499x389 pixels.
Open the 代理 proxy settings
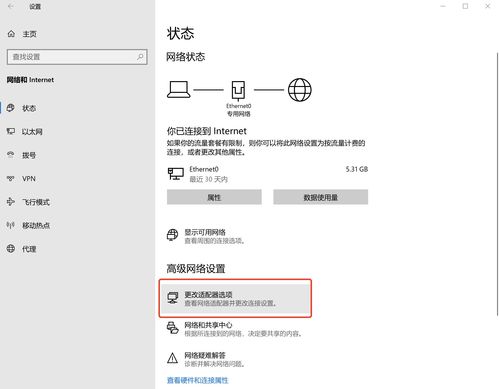(x=77, y=249)
